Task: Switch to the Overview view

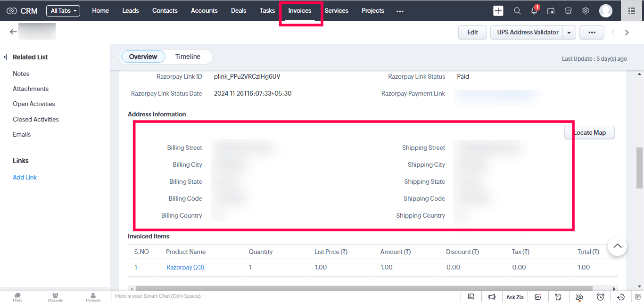Action: click(x=143, y=57)
